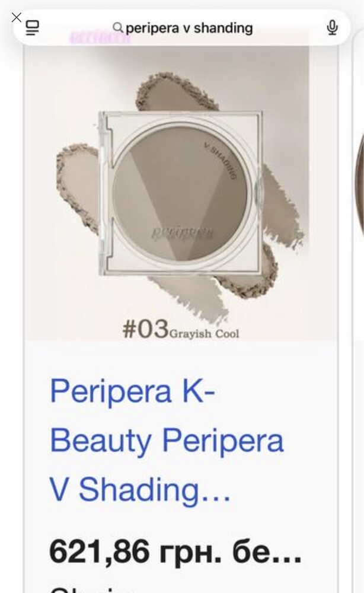Tap the #03 Grayish Cool shade label
The height and width of the screenshot is (593, 364).
[181, 329]
